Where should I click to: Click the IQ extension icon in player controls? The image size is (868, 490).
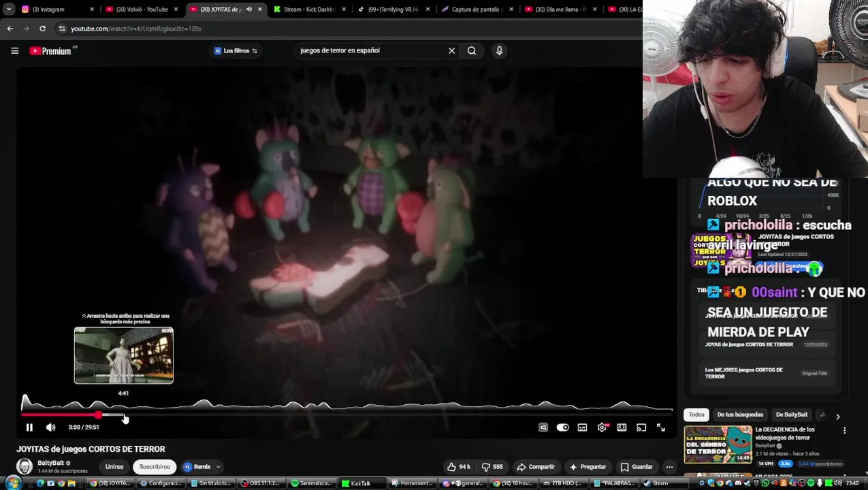click(543, 427)
